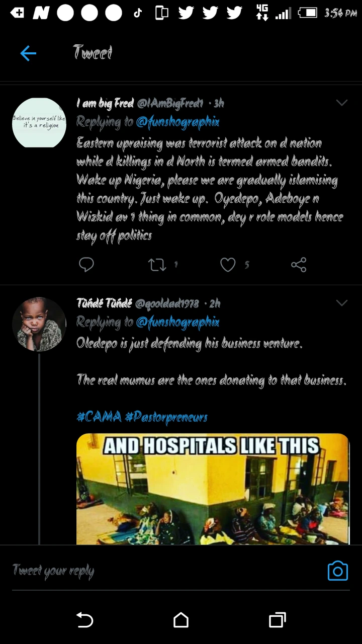Image resolution: width=362 pixels, height=644 pixels.
Task: Like I am big Fred's tweet
Action: tap(228, 265)
